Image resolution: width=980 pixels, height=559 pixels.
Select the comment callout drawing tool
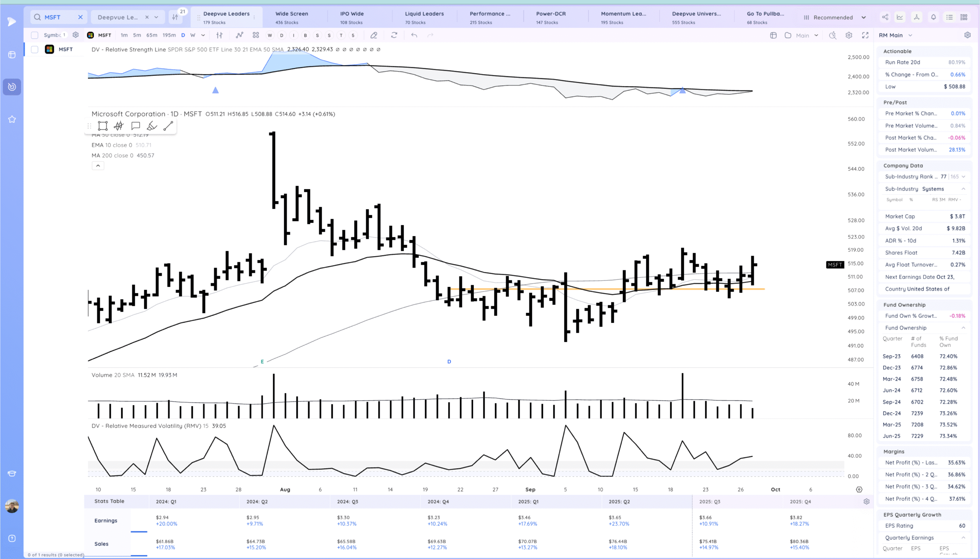[136, 126]
